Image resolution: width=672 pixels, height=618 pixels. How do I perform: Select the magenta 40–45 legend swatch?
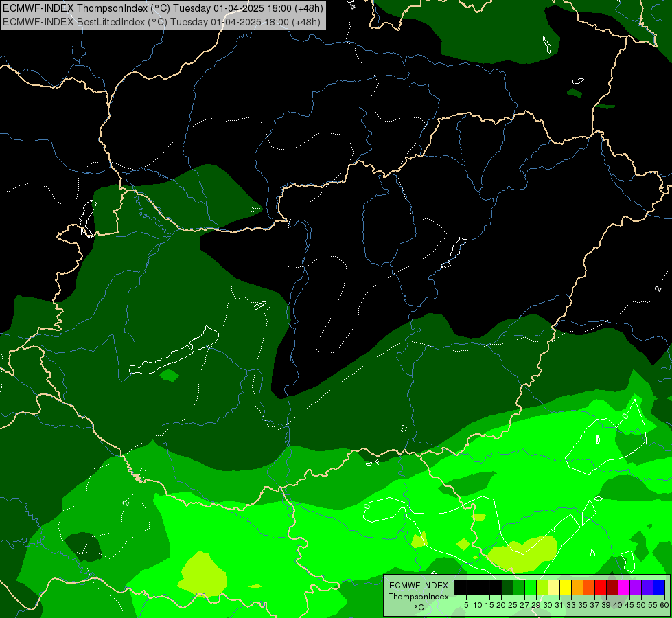tap(624, 587)
